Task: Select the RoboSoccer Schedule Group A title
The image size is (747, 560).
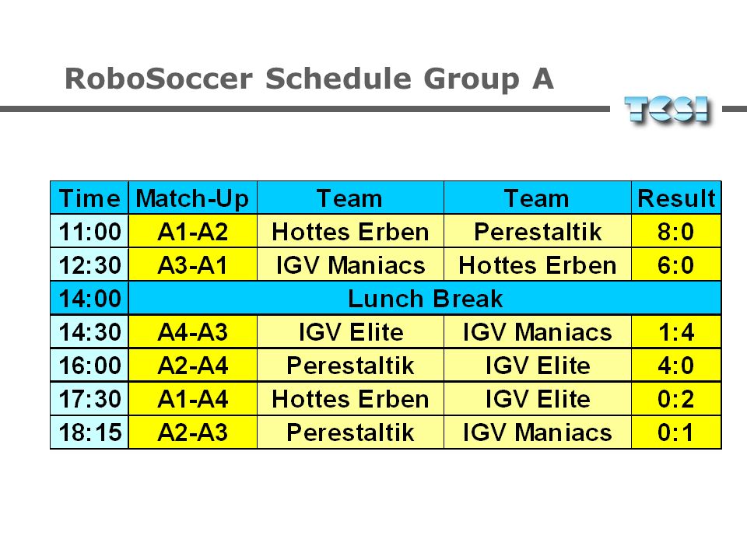Action: pos(309,79)
